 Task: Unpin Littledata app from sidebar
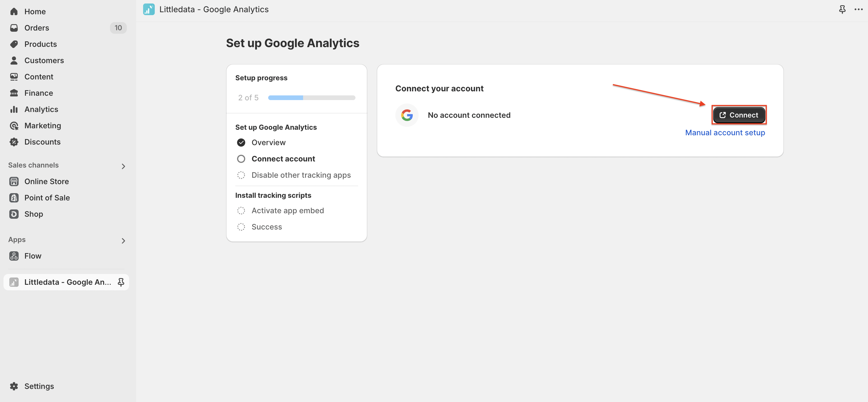coord(121,282)
